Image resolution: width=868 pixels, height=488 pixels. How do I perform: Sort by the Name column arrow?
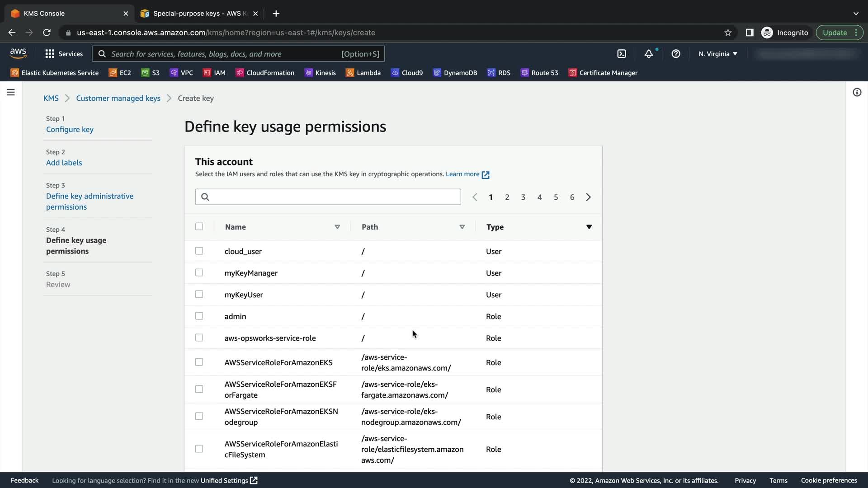click(x=337, y=227)
